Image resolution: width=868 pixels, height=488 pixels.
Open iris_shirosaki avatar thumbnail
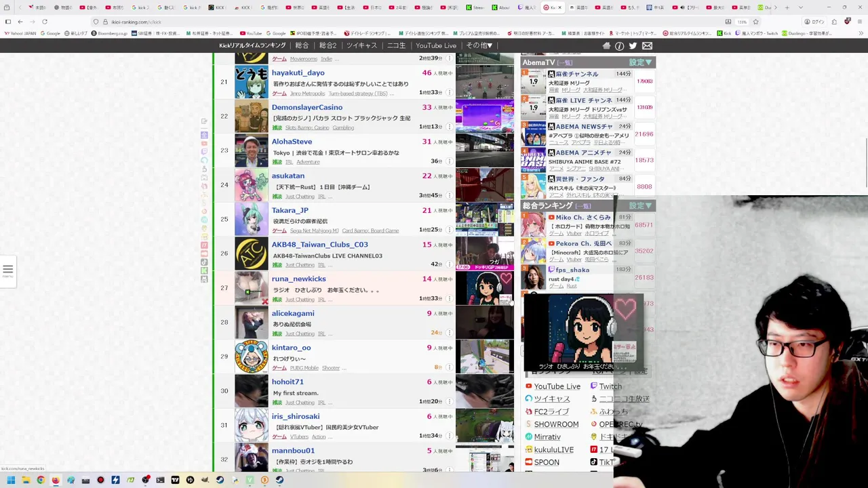pyautogui.click(x=252, y=426)
